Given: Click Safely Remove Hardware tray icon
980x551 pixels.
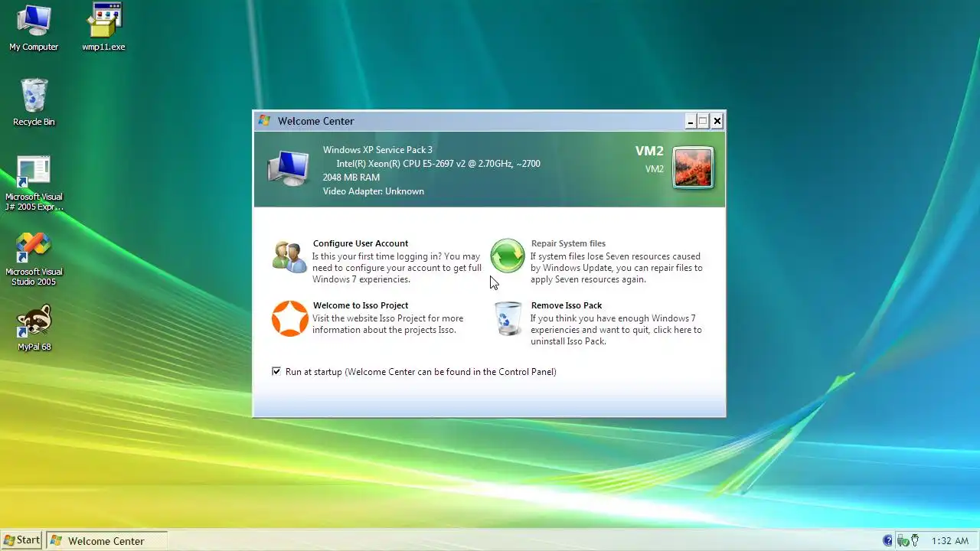Looking at the screenshot, I should (x=902, y=541).
